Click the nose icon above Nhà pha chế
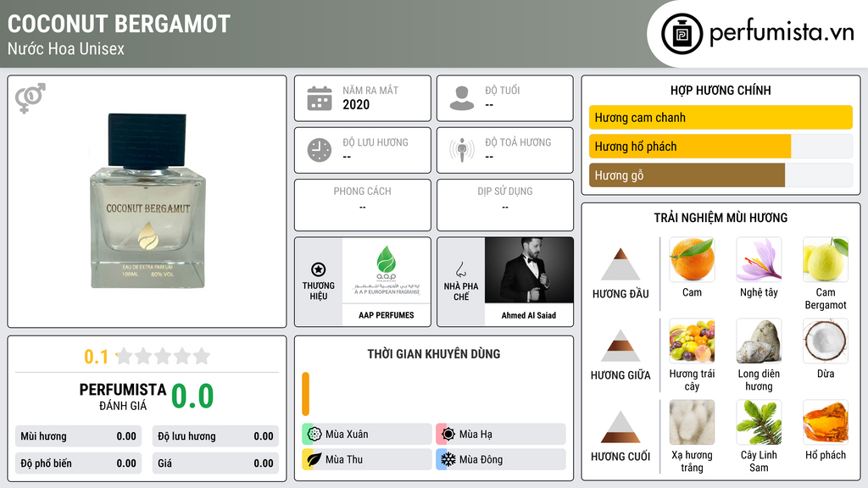The image size is (868, 488). point(460,269)
